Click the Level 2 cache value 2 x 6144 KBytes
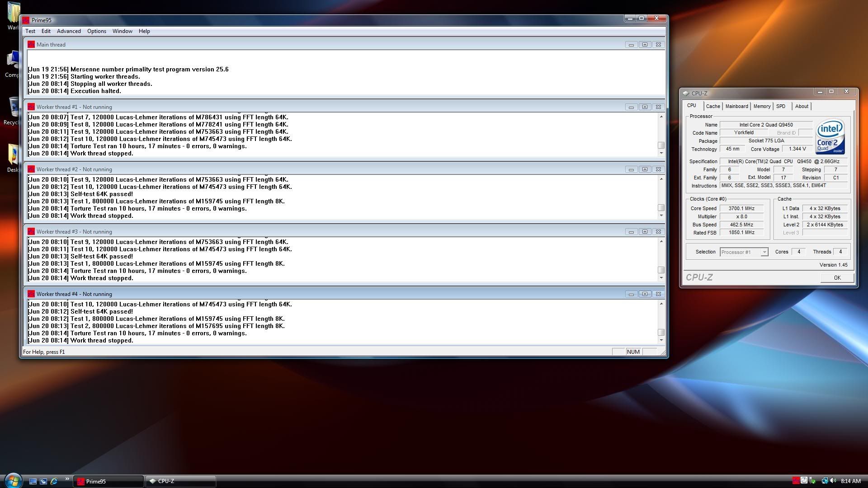868x488 pixels. 825,225
